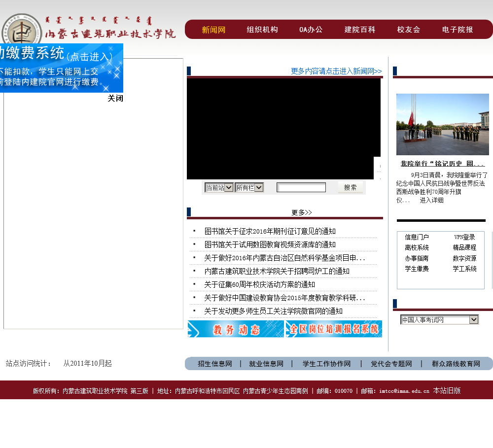Viewport: 493px width, 448px height.
Task: Select 校友会 in top navigation
Action: coord(408,30)
